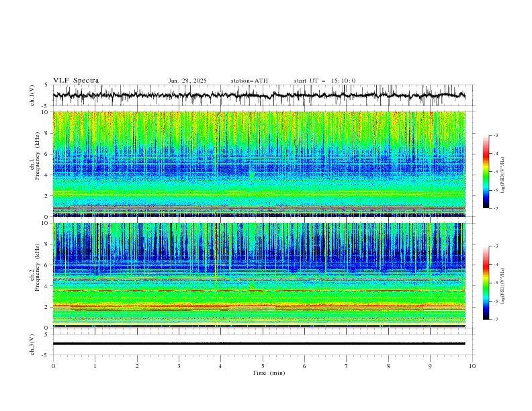Click the "9" minute tick on time axis
Viewport: 532px width, 411px height.
click(430, 366)
